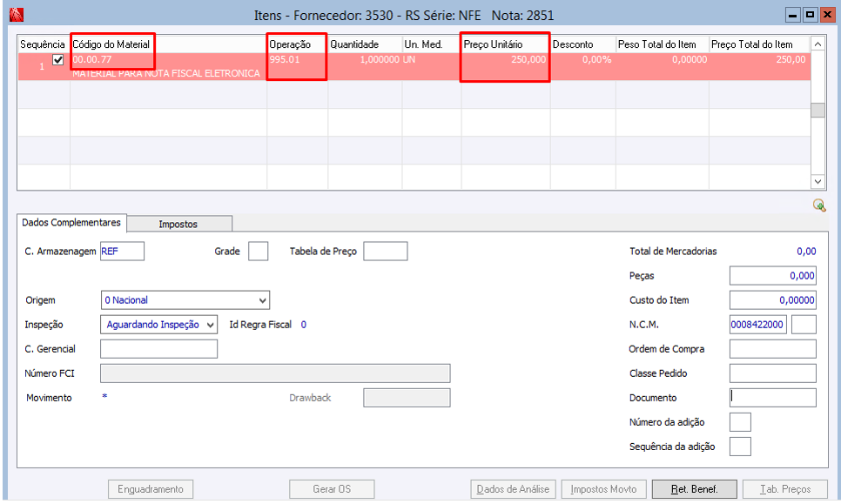This screenshot has width=841, height=504.
Task: Click the Enquadramento button
Action: [x=151, y=489]
